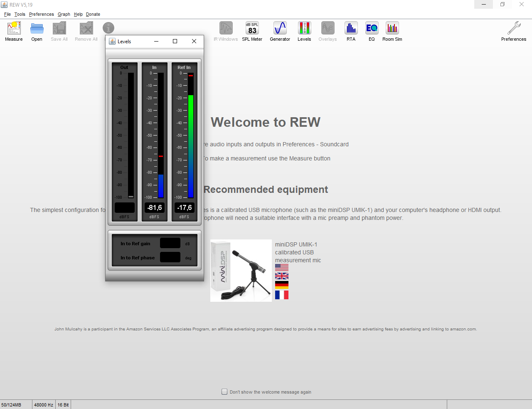Click the 48000 Hz status bar entry

[x=44, y=405]
